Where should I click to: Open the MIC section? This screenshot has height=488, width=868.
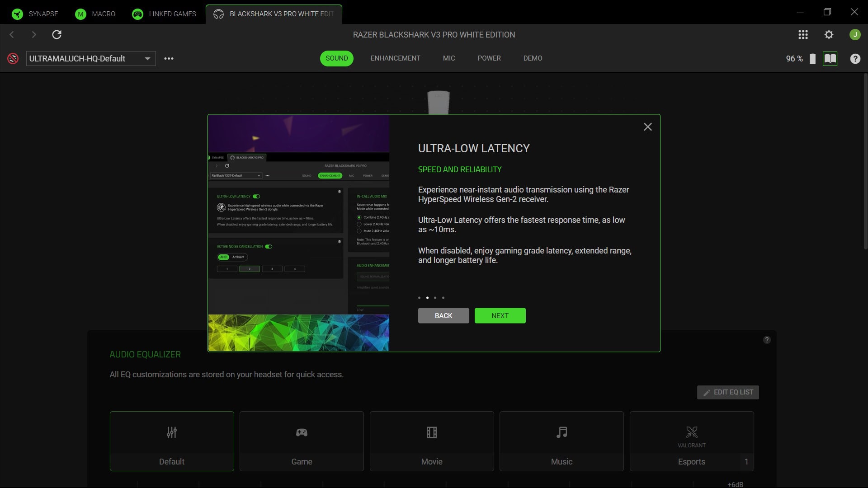[449, 58]
